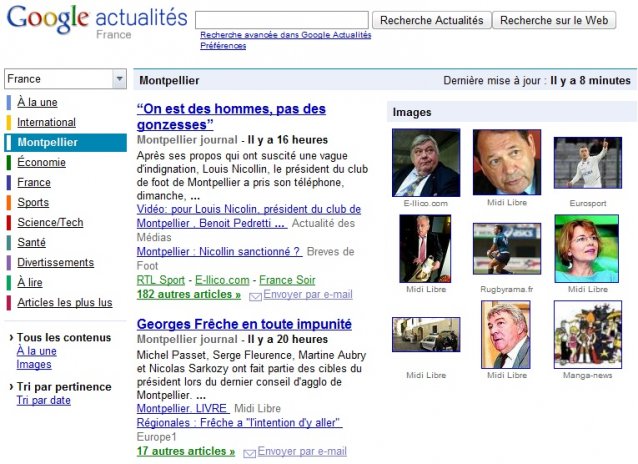
Task: Open Midi Libre man-in-suit with red tie thumbnail
Action: [x=425, y=249]
